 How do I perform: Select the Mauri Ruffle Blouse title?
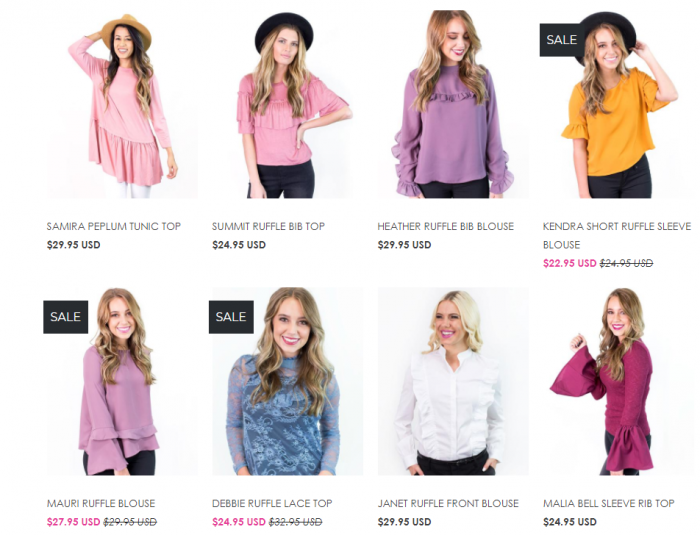coord(101,503)
